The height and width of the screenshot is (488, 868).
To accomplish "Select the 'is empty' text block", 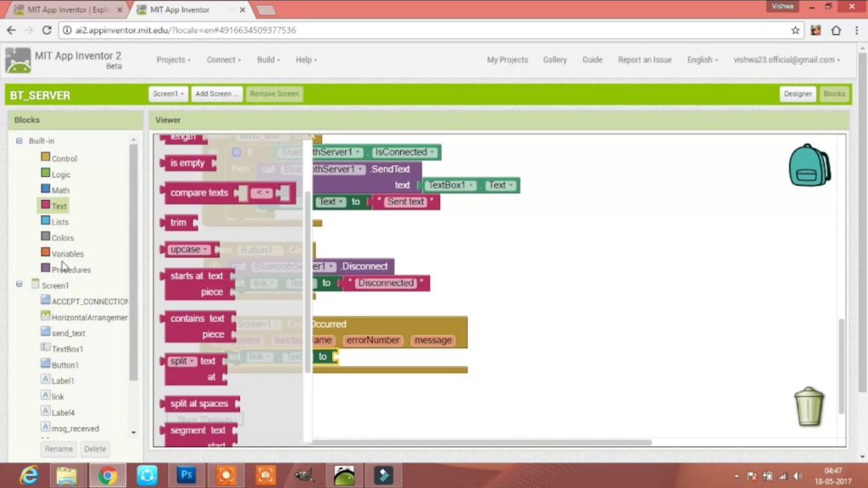I will (x=187, y=163).
